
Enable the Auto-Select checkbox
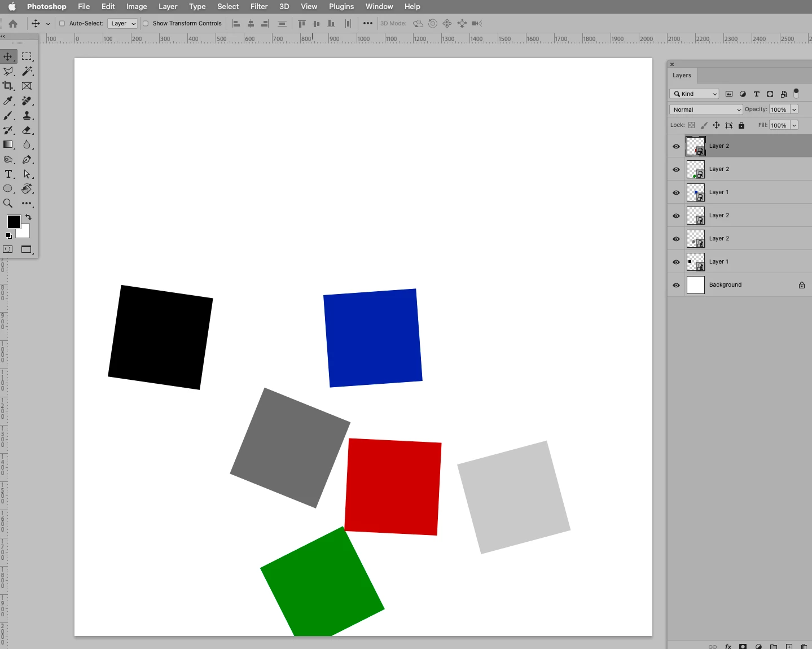(x=62, y=24)
